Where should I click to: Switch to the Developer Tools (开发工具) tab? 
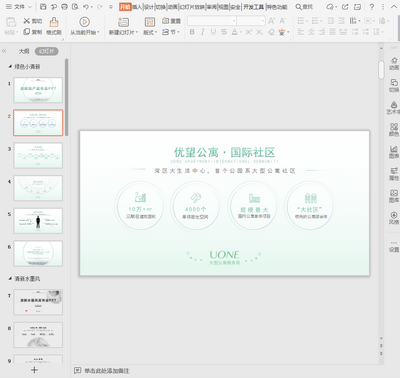pyautogui.click(x=253, y=7)
